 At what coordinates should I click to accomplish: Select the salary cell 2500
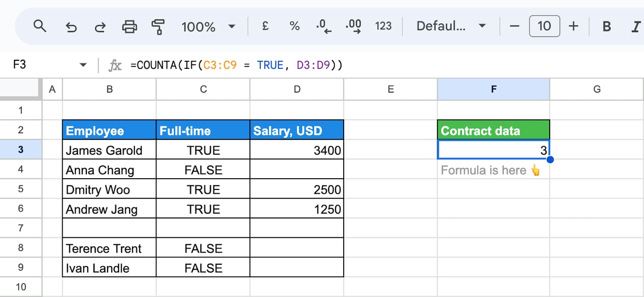coord(297,189)
